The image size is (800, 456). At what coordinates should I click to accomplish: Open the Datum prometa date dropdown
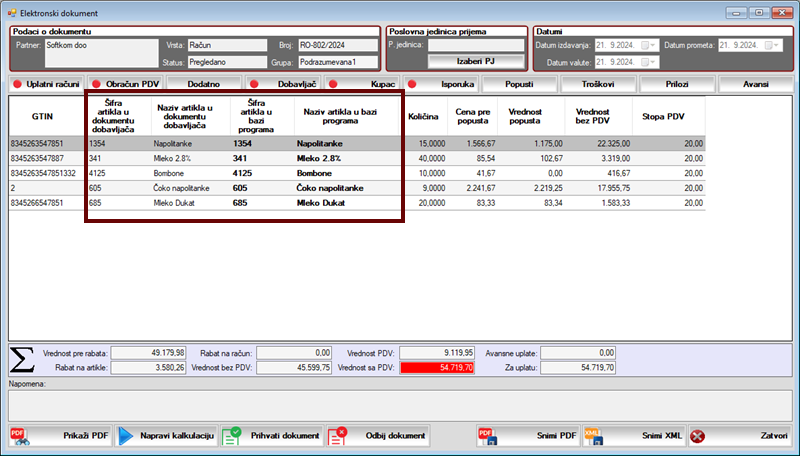(776, 45)
